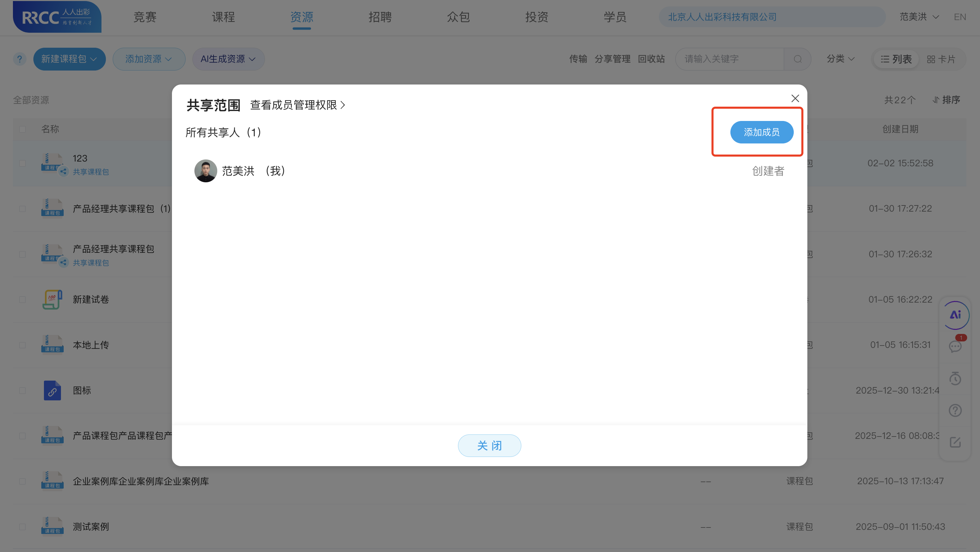Check the checkbox beside 本地上传

coord(22,345)
